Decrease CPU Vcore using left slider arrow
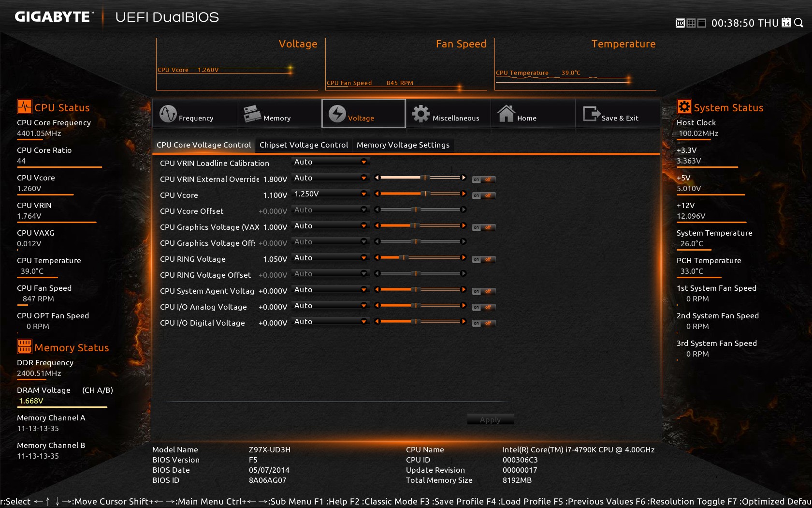 [377, 194]
